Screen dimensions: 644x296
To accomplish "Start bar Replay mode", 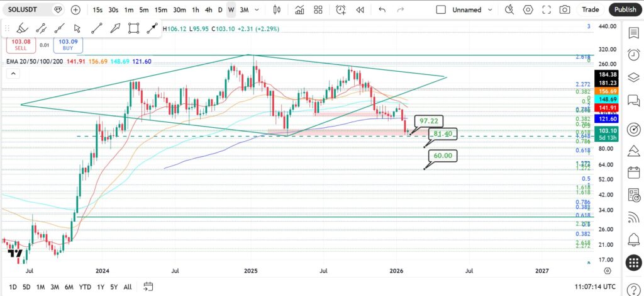I will click(x=360, y=10).
